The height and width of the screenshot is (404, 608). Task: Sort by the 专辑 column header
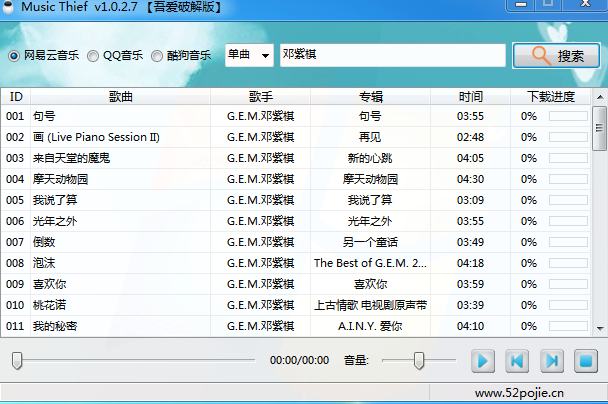[x=371, y=97]
